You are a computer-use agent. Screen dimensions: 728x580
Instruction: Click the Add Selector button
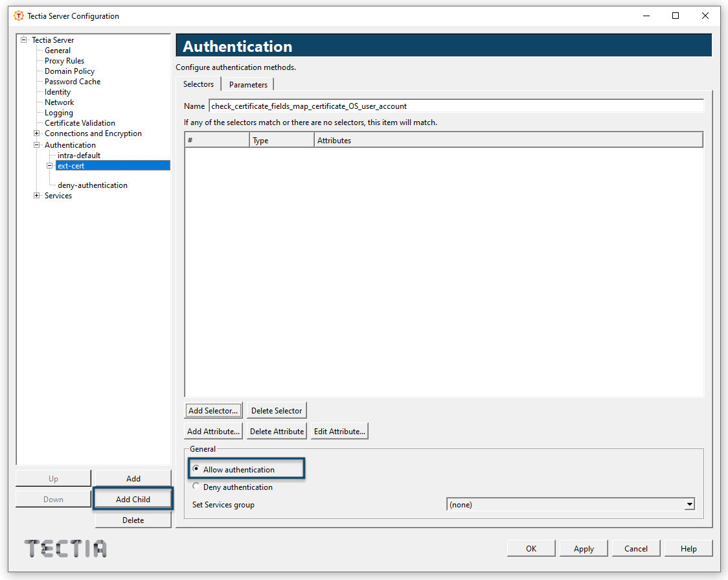coord(213,410)
